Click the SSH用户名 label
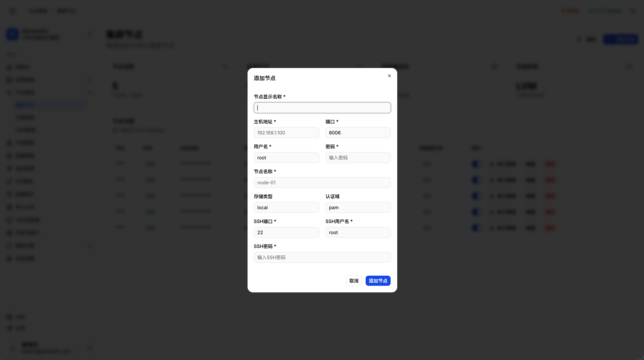 tap(339, 221)
